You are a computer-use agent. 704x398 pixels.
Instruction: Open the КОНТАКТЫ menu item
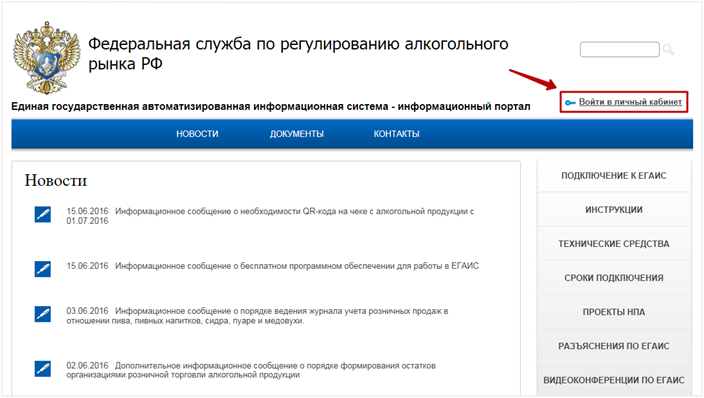point(396,134)
